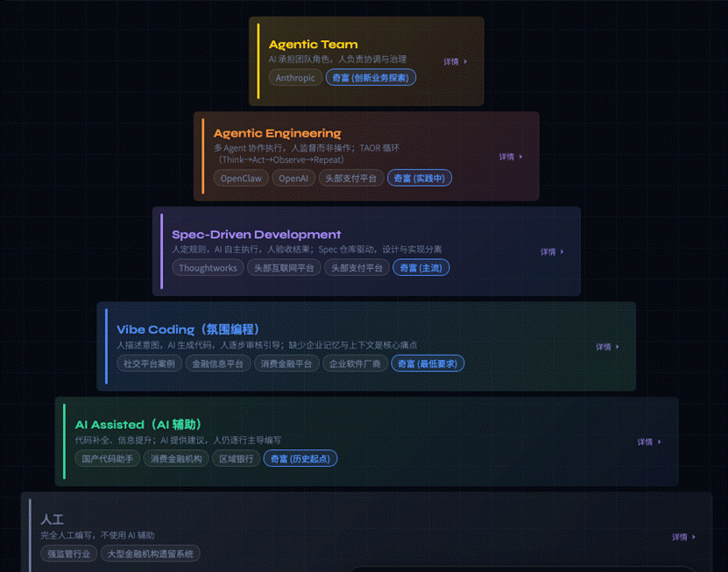The image size is (728, 572).
Task: Click description starting 人描述意图，AI 生成代码
Action: click(267, 345)
